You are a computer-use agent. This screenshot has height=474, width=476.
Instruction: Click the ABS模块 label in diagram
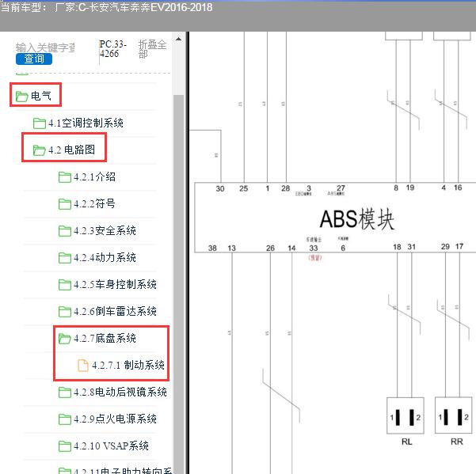pos(357,219)
